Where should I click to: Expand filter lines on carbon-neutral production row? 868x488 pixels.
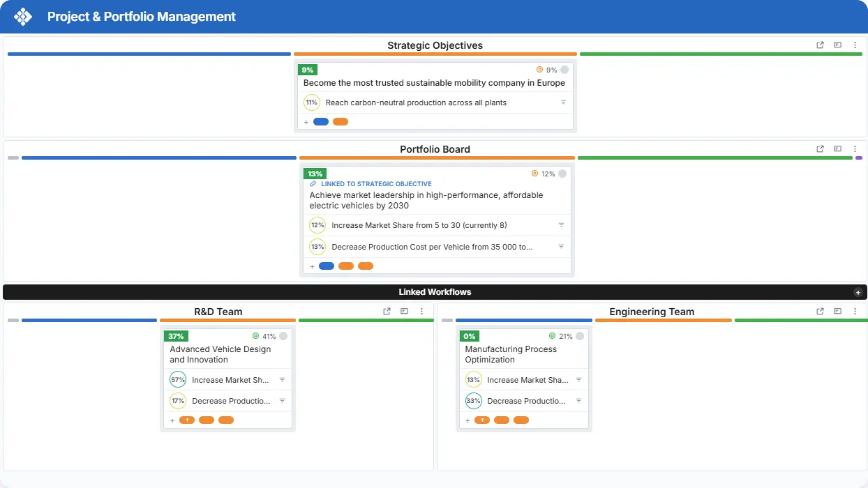pyautogui.click(x=564, y=102)
